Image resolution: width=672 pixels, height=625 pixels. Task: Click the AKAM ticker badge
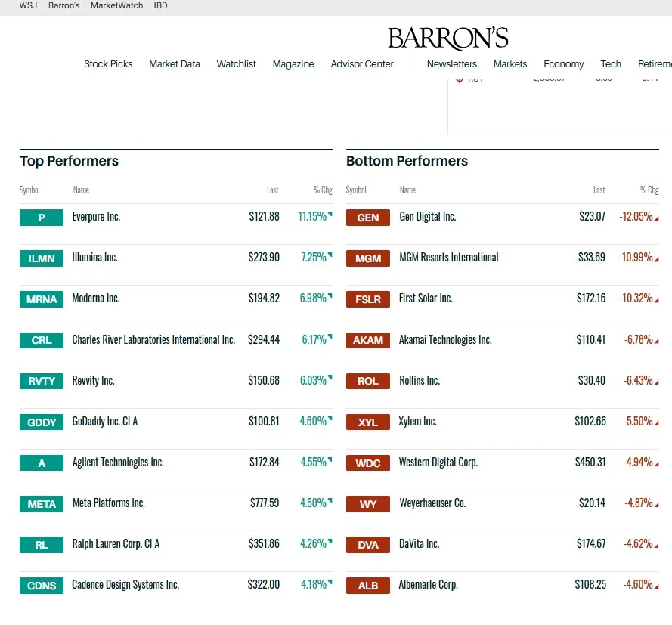tap(368, 340)
